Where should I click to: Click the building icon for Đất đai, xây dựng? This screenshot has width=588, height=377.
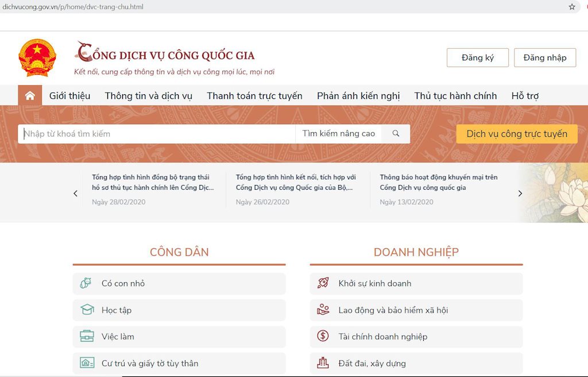coord(323,363)
